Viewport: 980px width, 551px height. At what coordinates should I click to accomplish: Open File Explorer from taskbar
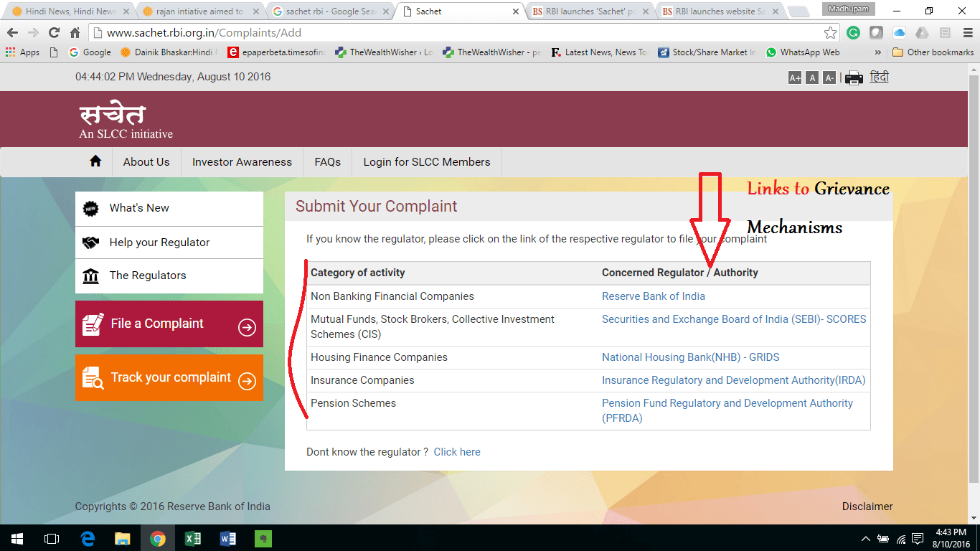pyautogui.click(x=123, y=538)
